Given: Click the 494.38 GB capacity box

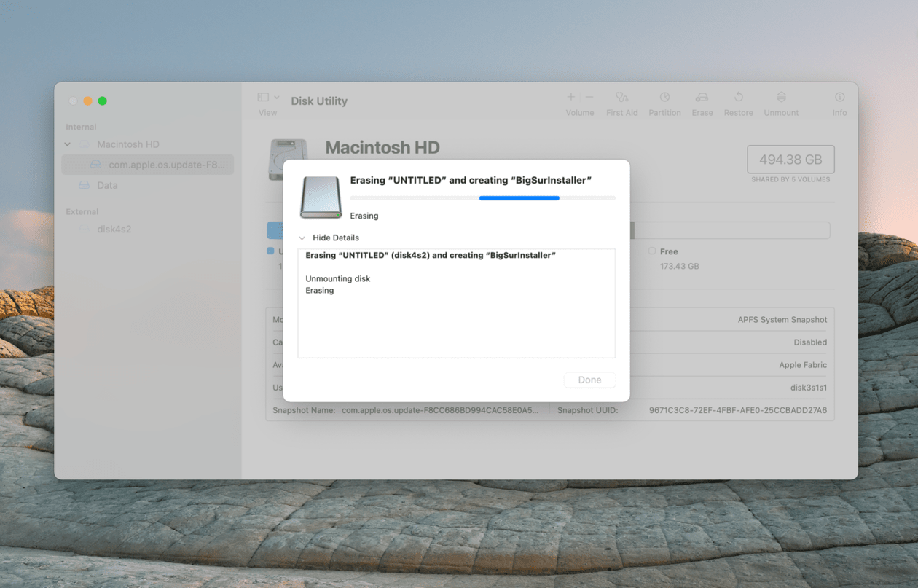Looking at the screenshot, I should click(x=790, y=160).
